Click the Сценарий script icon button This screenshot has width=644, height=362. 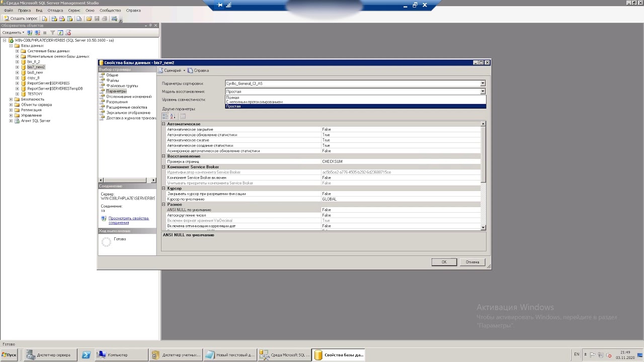(x=170, y=70)
